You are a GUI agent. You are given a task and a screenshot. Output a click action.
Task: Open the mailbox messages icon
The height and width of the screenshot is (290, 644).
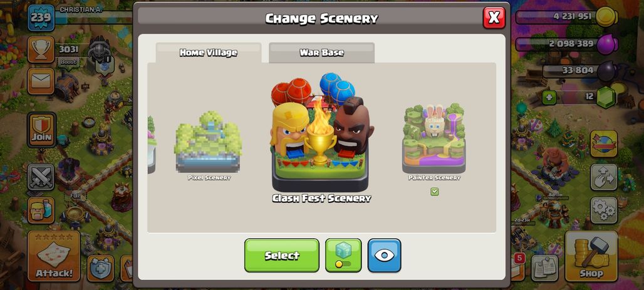[x=41, y=81]
